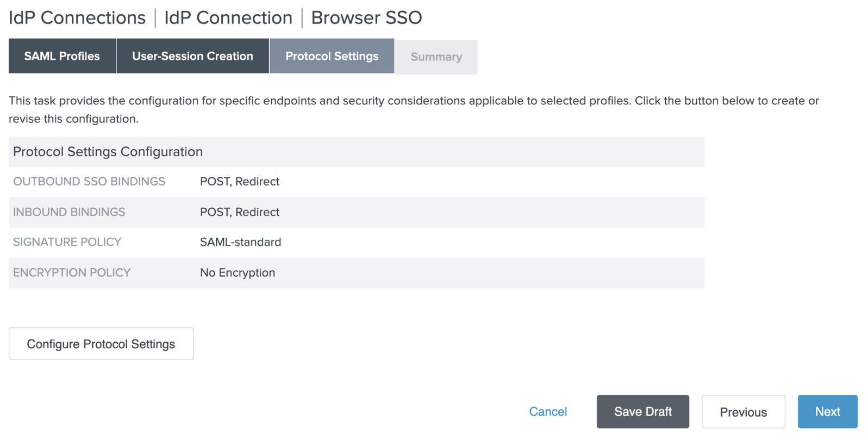
Task: Click the No Encryption value
Action: coord(238,273)
